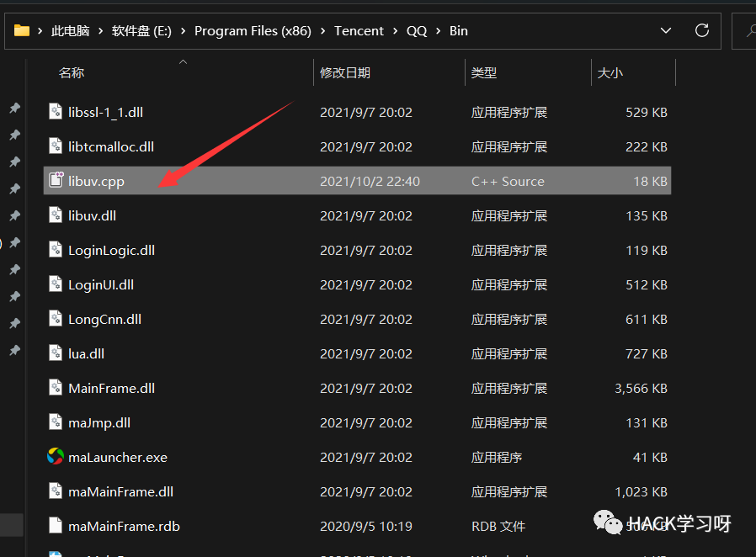Click the maMainFrame.rdb file icon
The width and height of the screenshot is (756, 557).
click(56, 526)
